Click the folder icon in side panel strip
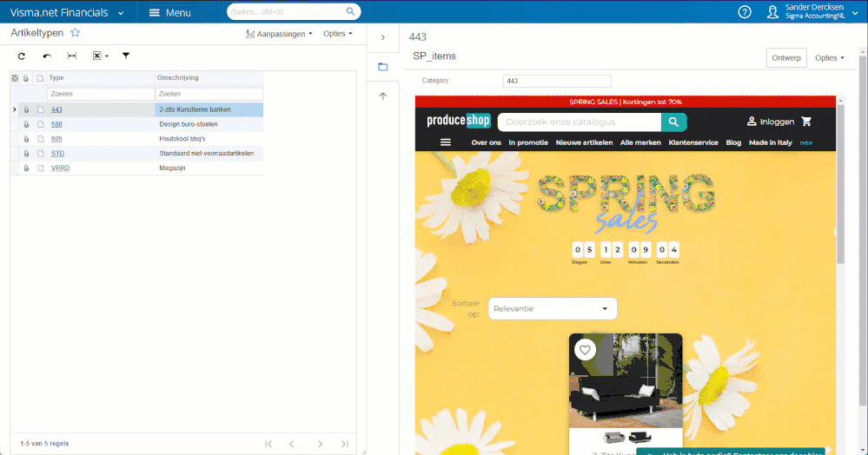This screenshot has height=455, width=868. point(382,67)
